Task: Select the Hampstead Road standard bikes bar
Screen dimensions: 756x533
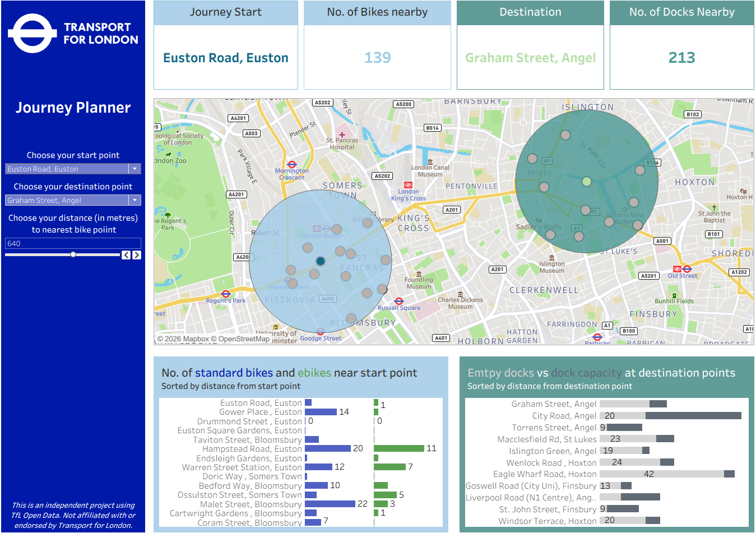Action: pyautogui.click(x=328, y=448)
